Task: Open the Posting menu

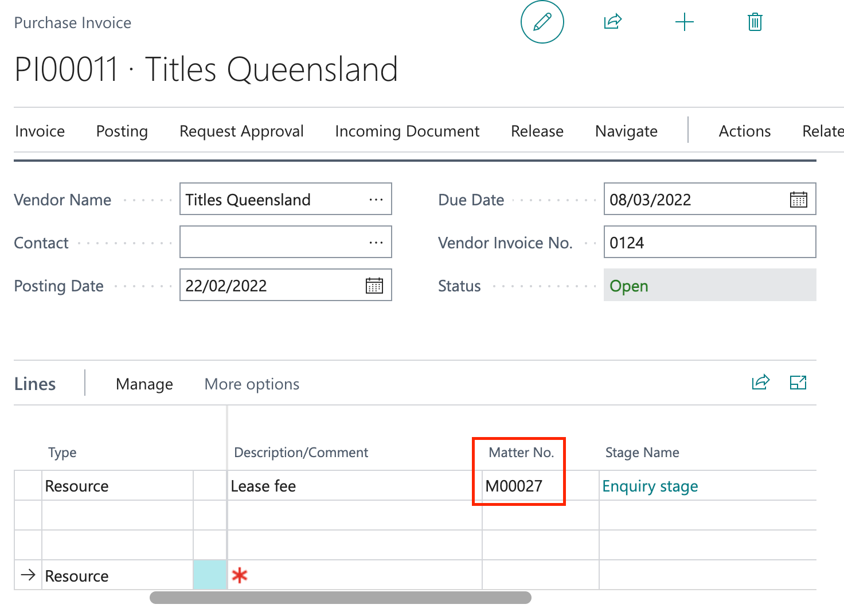Action: pyautogui.click(x=122, y=131)
